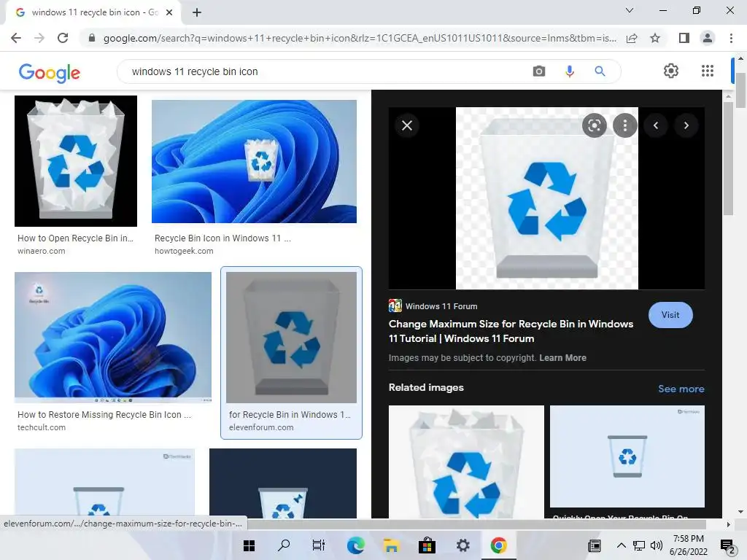Open more options on preview image

(625, 125)
